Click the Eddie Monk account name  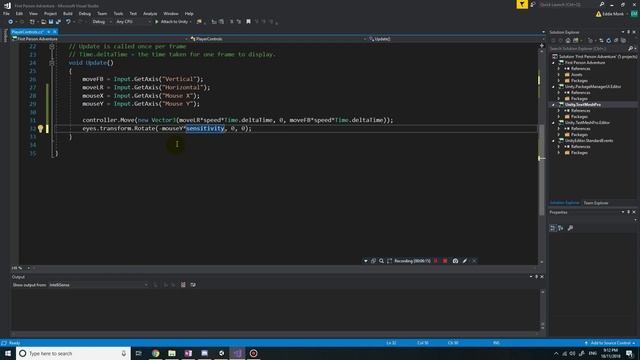(x=613, y=14)
